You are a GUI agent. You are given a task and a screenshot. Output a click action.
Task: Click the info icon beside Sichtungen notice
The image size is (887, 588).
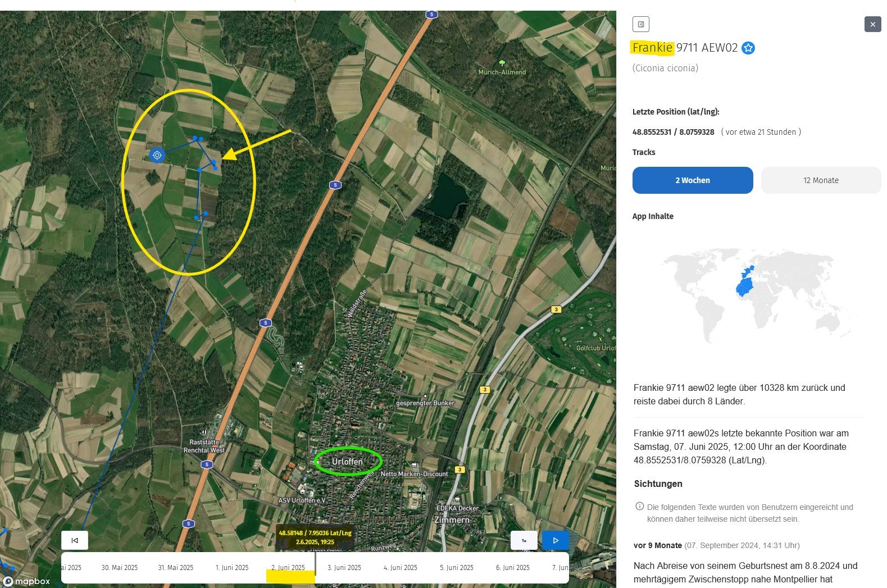click(x=639, y=507)
